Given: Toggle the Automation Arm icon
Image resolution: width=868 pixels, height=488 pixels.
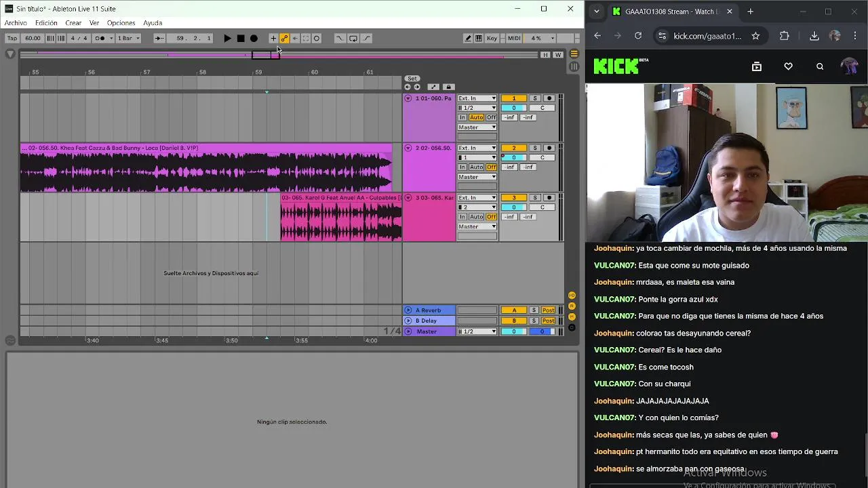Looking at the screenshot, I should coord(284,39).
